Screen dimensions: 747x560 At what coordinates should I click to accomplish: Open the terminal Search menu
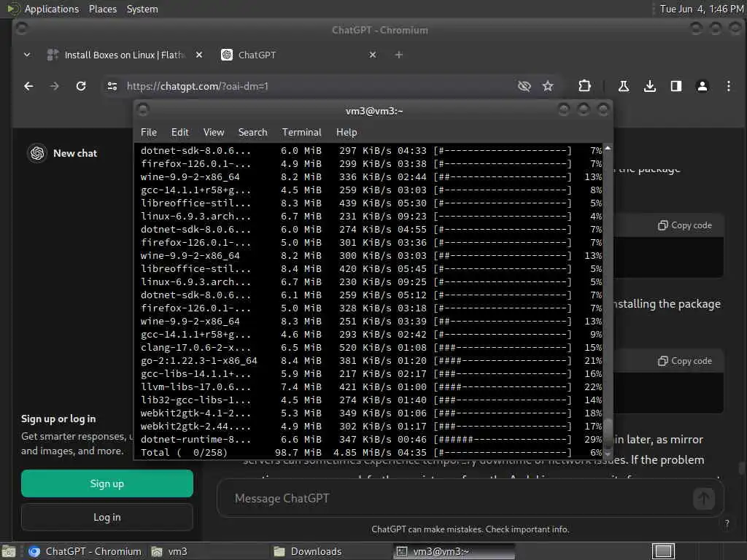click(x=252, y=133)
